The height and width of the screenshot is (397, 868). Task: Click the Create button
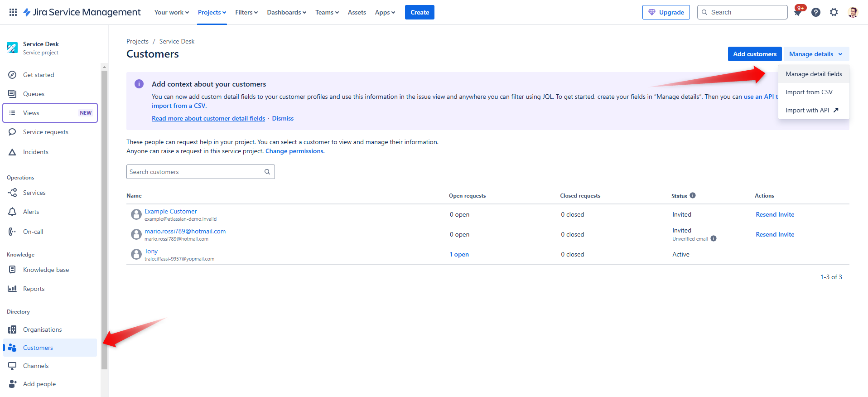click(x=420, y=12)
